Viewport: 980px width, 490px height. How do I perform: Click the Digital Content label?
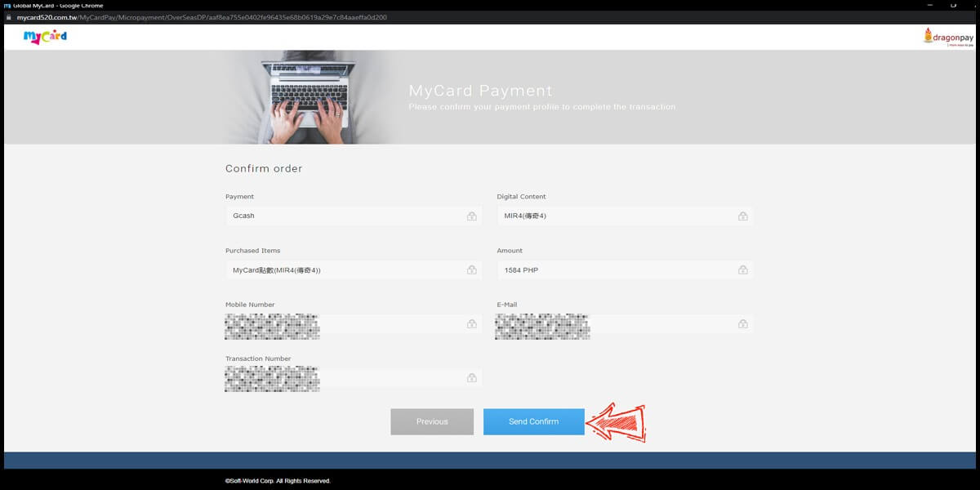pos(522,197)
